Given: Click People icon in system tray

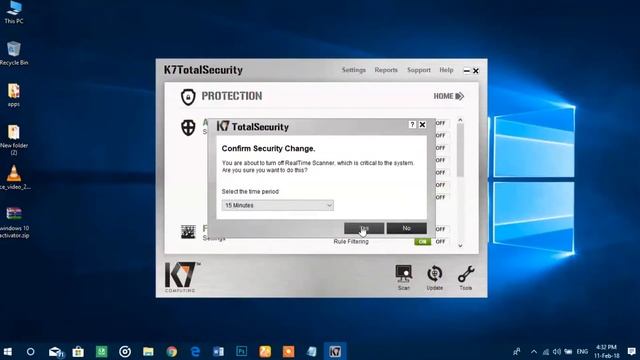Looking at the screenshot, I should (x=517, y=351).
